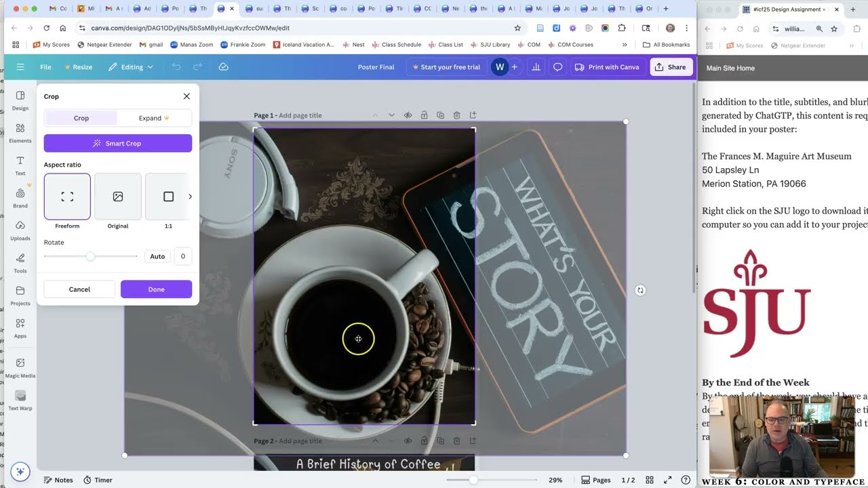Open the Tools panel
868x488 pixels.
click(20, 263)
